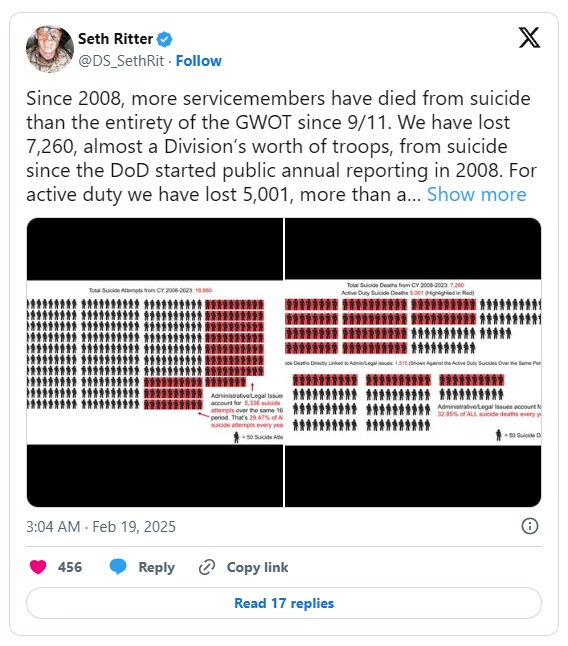Click the tweet body text
This screenshot has height=646, width=568.
click(282, 146)
